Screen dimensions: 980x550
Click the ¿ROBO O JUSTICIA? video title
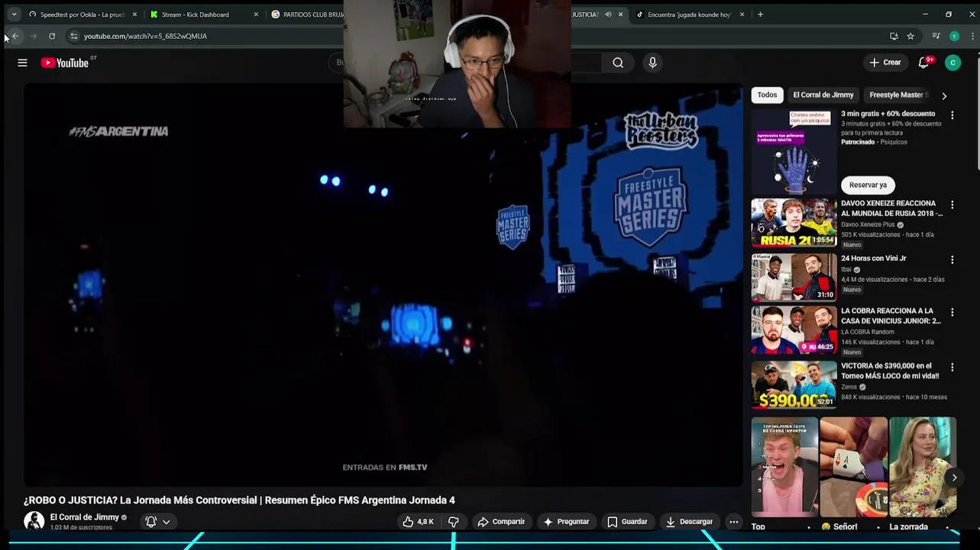(x=239, y=500)
